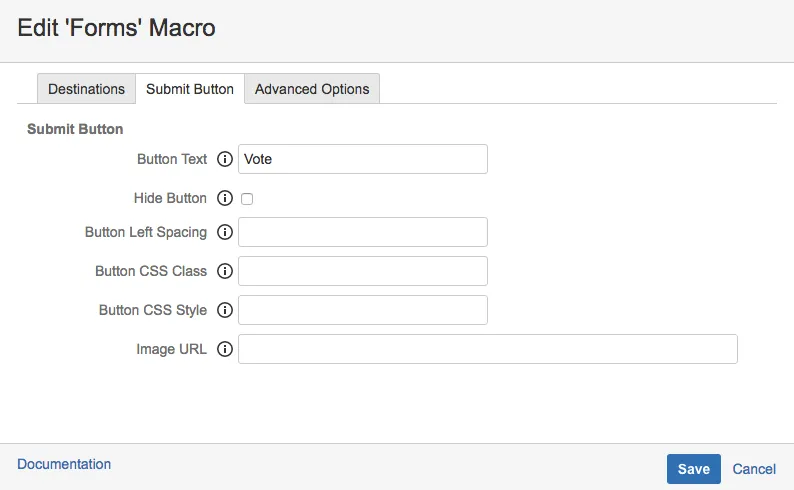The width and height of the screenshot is (794, 490).
Task: Click info icon next to Image URL
Action: [225, 349]
